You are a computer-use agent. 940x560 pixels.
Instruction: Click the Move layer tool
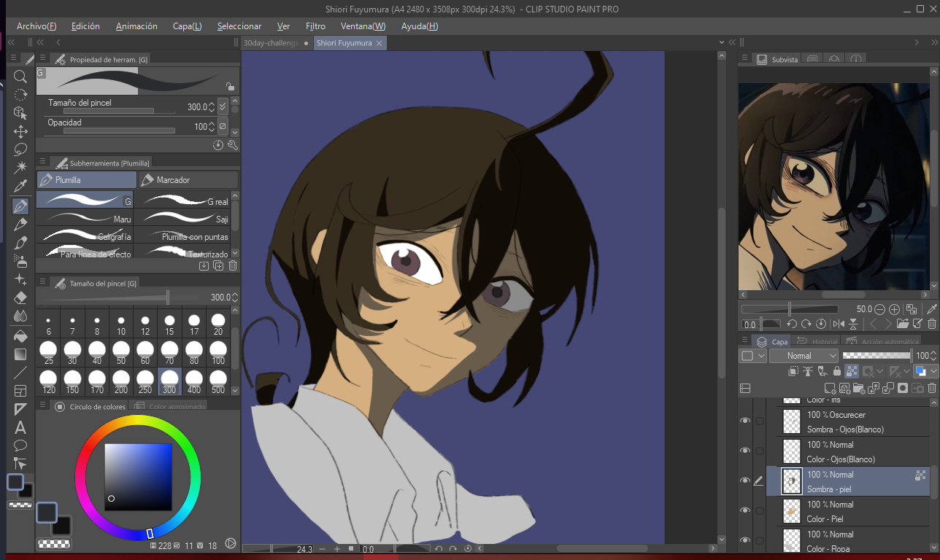pyautogui.click(x=20, y=131)
